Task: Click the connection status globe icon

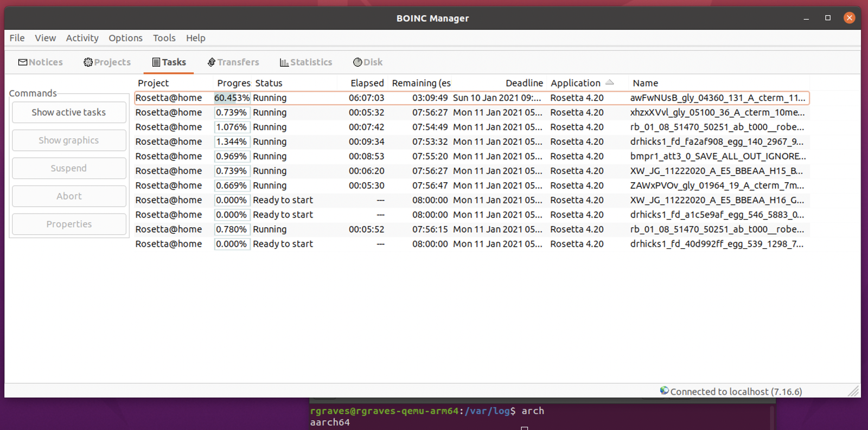Action: pyautogui.click(x=664, y=390)
